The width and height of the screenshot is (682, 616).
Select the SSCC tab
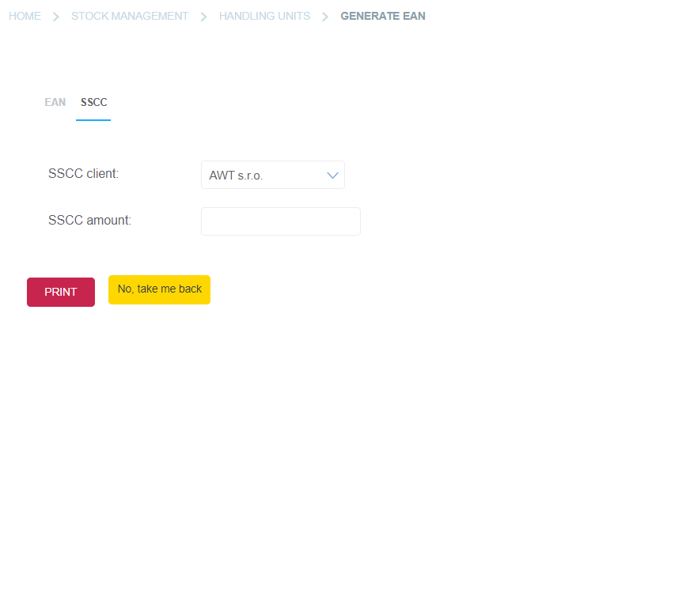(x=93, y=102)
